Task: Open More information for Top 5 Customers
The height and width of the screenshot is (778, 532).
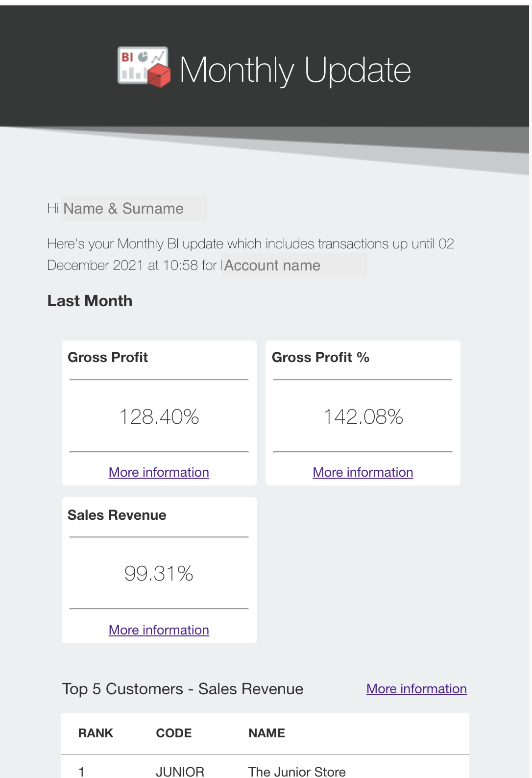Action: click(416, 689)
